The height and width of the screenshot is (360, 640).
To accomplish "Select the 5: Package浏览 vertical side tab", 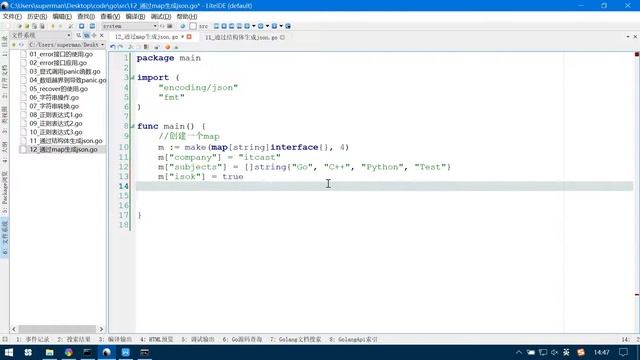I will pos(4,192).
